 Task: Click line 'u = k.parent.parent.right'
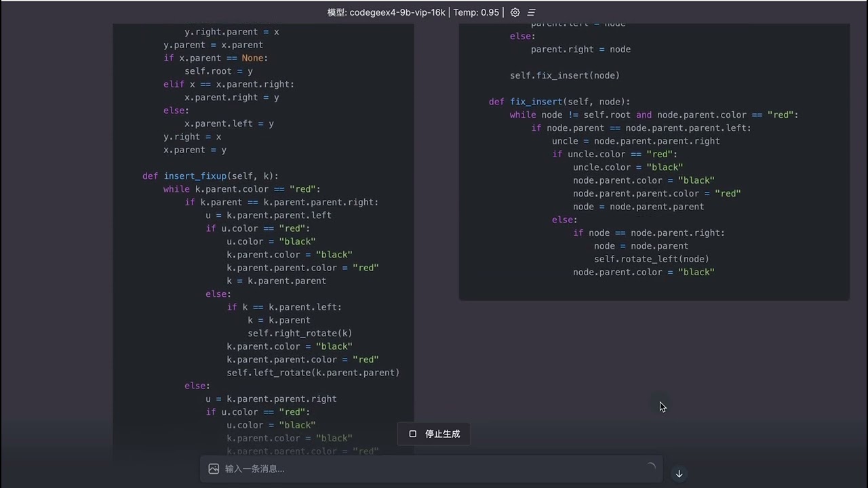click(x=271, y=399)
